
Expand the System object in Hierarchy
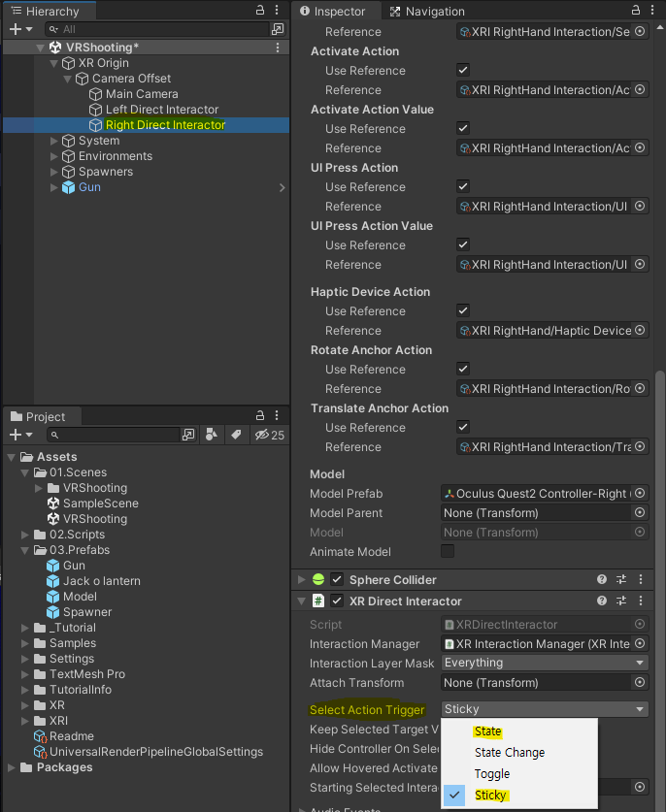(54, 141)
